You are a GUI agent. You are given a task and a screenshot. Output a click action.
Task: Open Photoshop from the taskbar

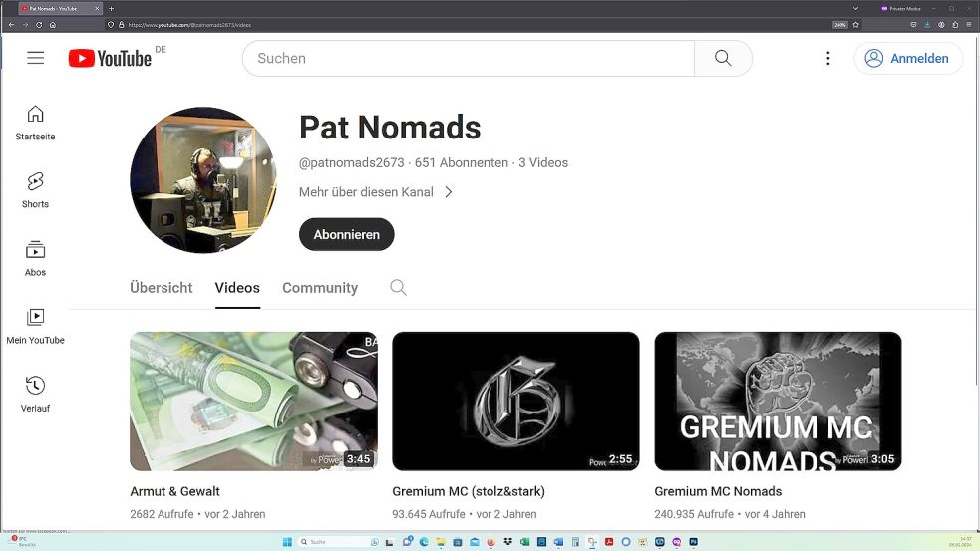[693, 542]
